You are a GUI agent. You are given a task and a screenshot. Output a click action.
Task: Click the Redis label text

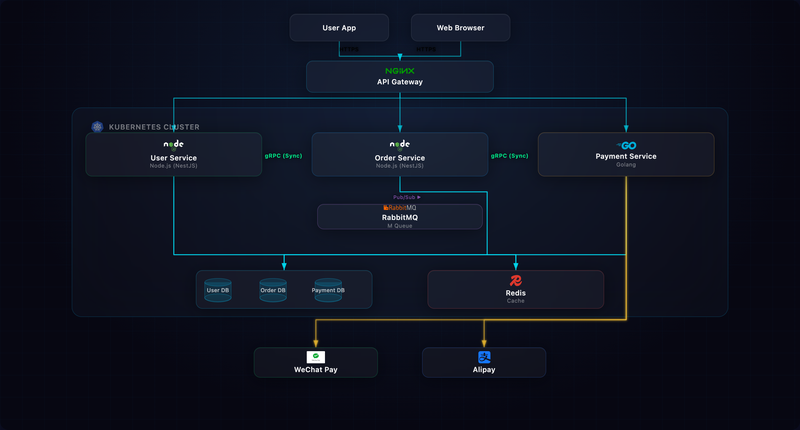coord(516,293)
